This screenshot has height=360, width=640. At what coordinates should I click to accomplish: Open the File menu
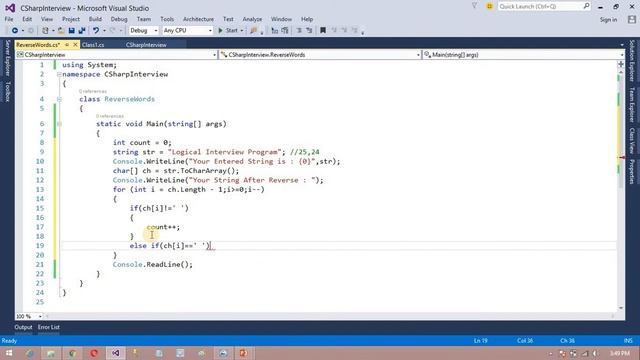(9, 19)
